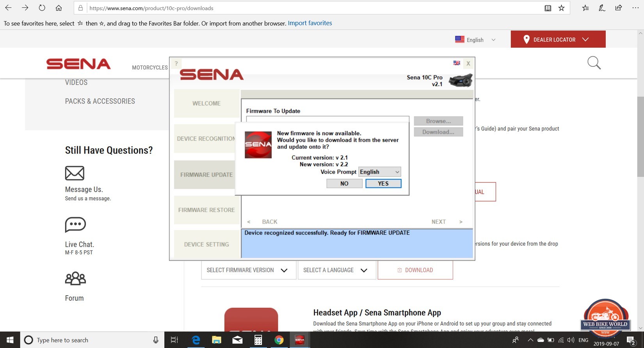This screenshot has height=348, width=644.
Task: Expand Select a Language dropdown
Action: (336, 270)
